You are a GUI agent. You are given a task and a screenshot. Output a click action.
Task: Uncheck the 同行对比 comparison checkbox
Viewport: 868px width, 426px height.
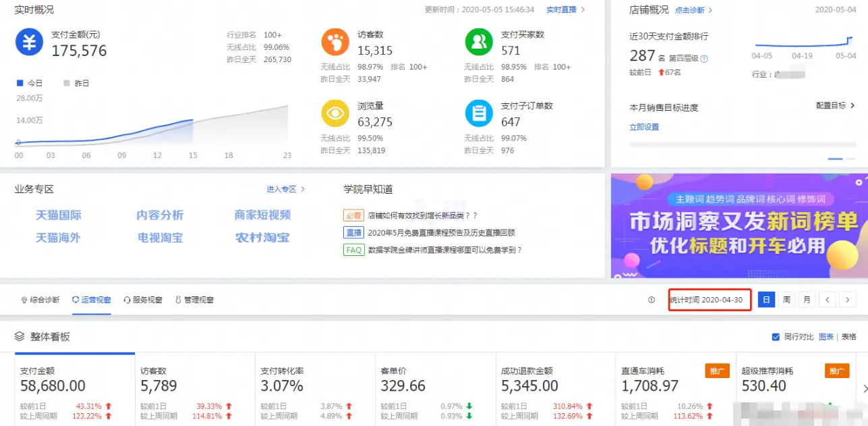(775, 336)
